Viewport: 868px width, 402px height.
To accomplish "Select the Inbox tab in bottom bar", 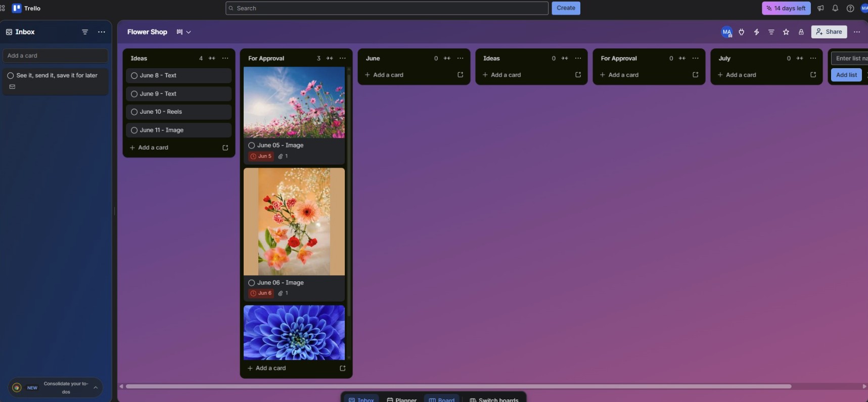I will [361, 400].
